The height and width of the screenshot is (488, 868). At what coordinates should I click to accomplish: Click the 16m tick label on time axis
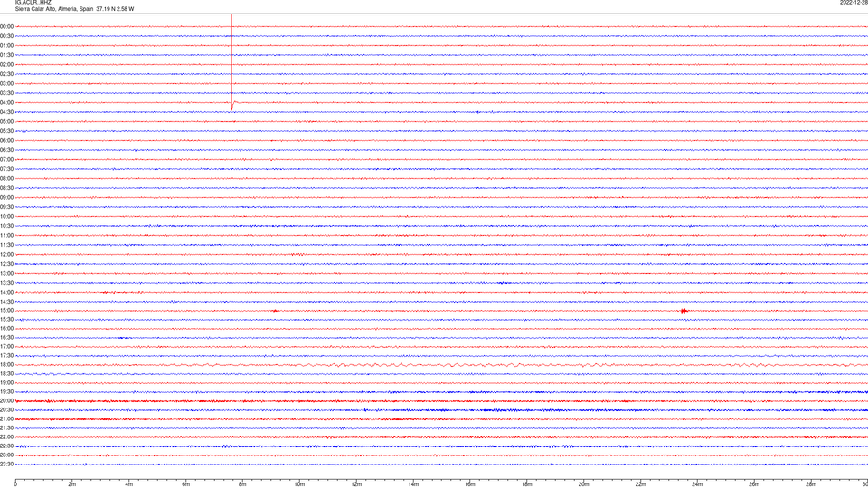470,484
